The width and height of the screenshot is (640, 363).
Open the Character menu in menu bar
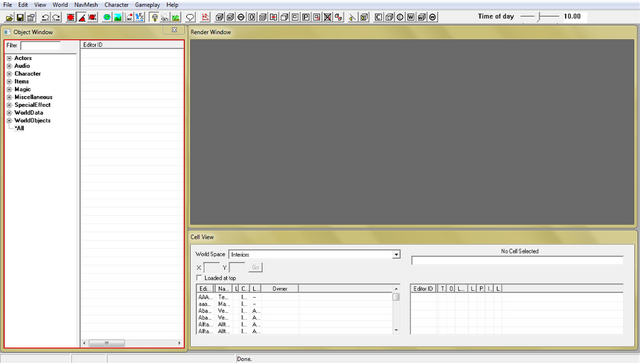point(116,5)
